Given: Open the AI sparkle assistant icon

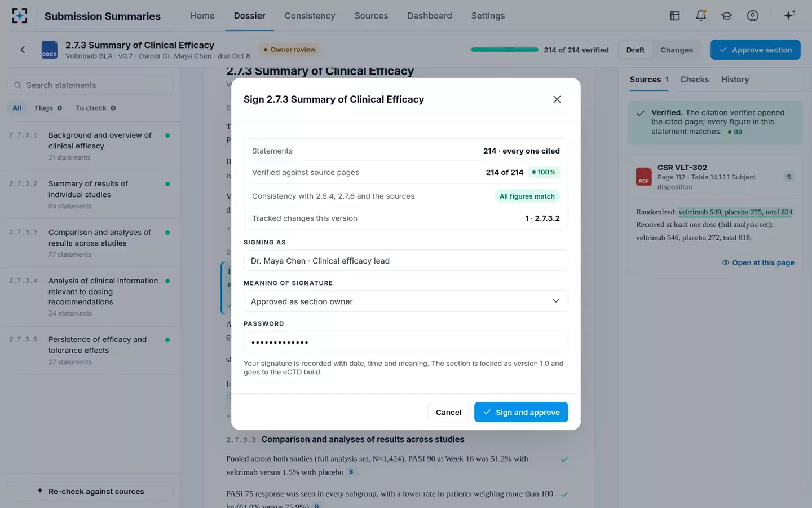Looking at the screenshot, I should [x=789, y=15].
